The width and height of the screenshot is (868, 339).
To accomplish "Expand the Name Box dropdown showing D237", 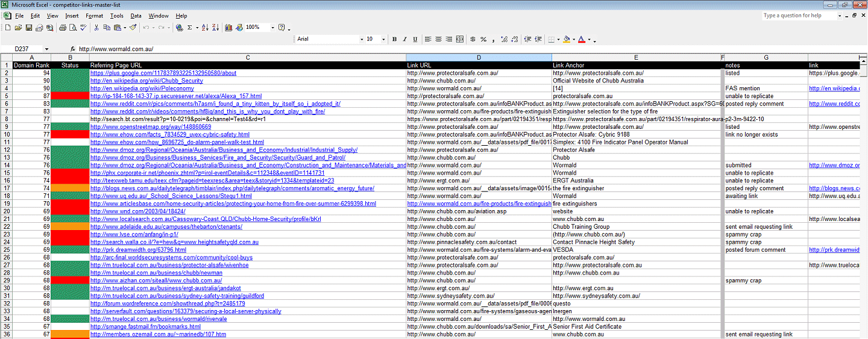I will [x=46, y=49].
